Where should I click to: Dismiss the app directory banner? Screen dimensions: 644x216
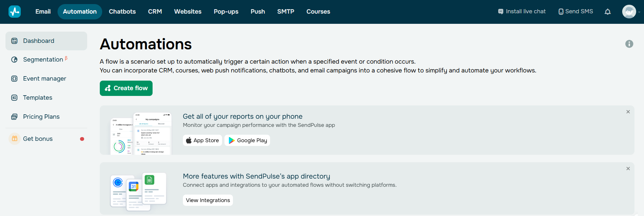click(628, 169)
